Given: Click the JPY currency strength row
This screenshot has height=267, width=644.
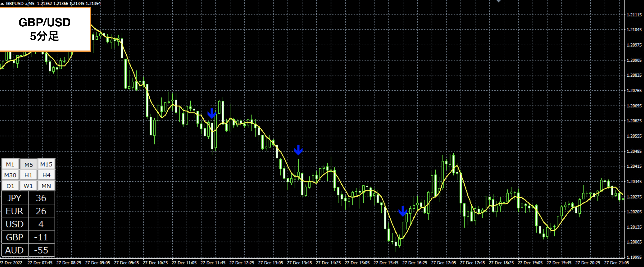Looking at the screenshot, I should pyautogui.click(x=14, y=198).
